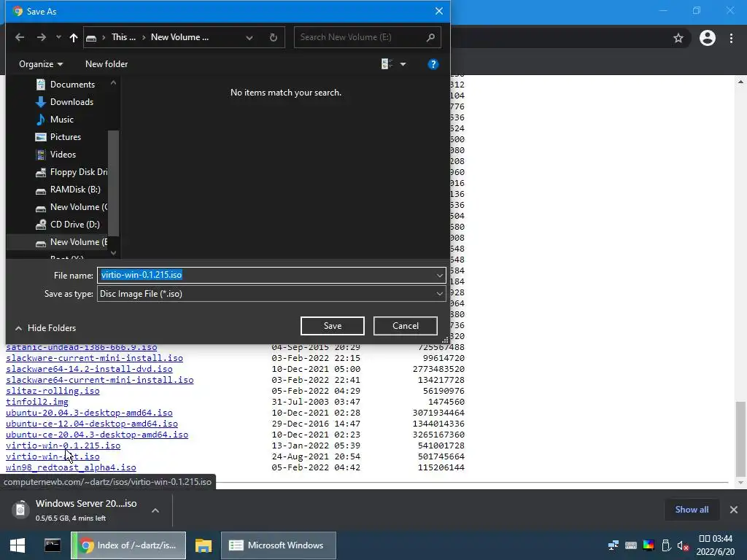Open slackware64-14.2-install-dvd.iso link

(x=89, y=369)
